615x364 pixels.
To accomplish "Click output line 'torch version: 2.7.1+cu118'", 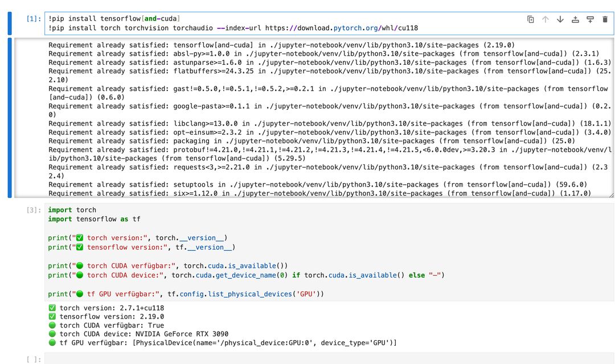I will (x=106, y=308).
